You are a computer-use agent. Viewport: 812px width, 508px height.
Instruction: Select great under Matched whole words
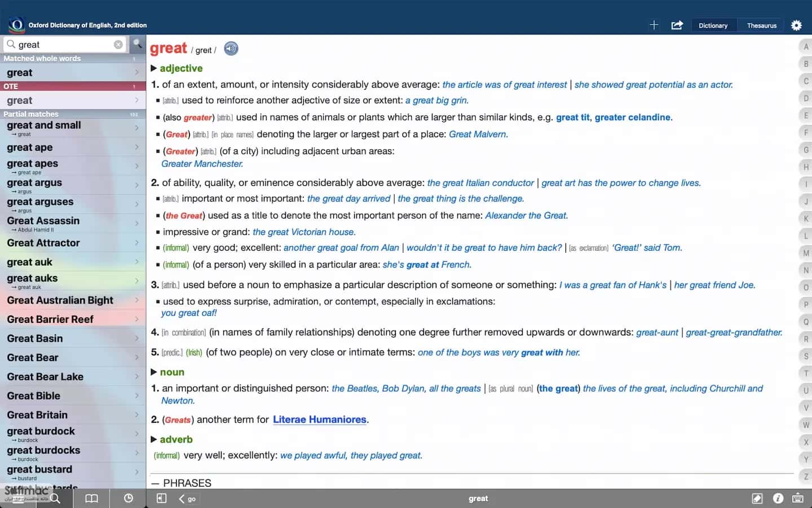click(73, 73)
